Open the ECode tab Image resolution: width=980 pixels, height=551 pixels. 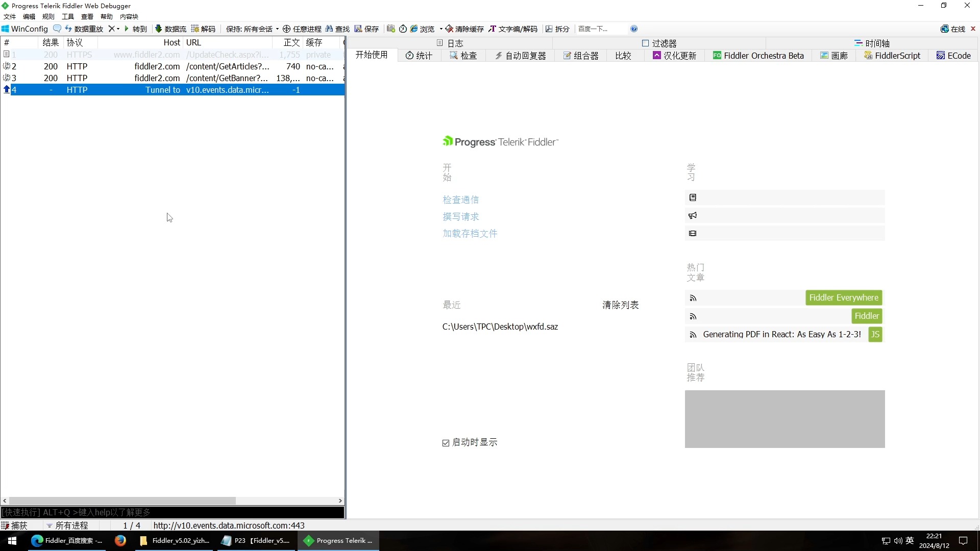tap(953, 56)
